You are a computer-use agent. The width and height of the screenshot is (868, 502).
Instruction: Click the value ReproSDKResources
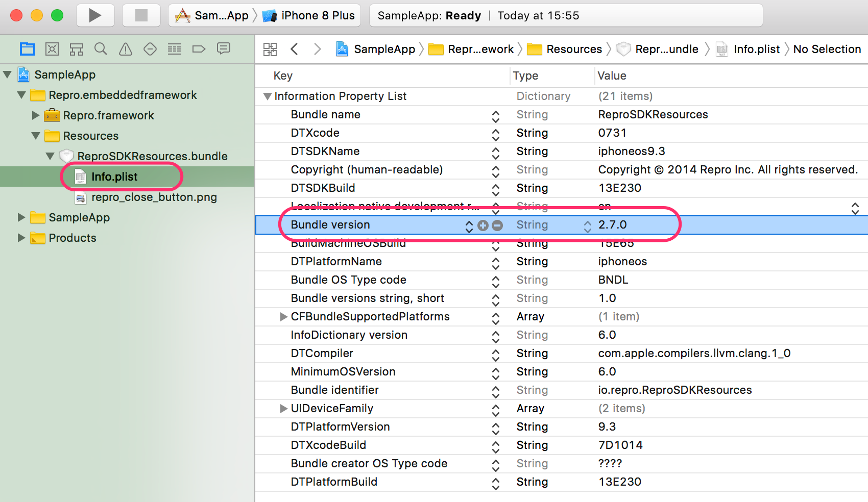pyautogui.click(x=653, y=115)
